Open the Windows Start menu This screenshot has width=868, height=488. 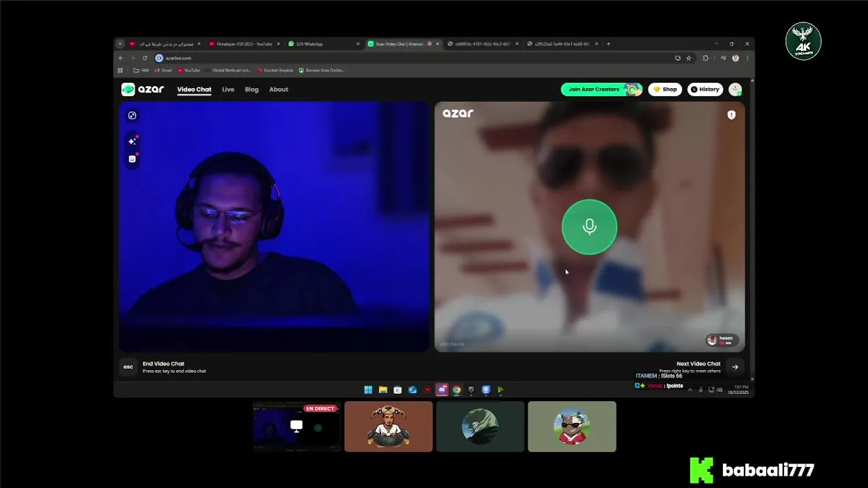pyautogui.click(x=368, y=390)
